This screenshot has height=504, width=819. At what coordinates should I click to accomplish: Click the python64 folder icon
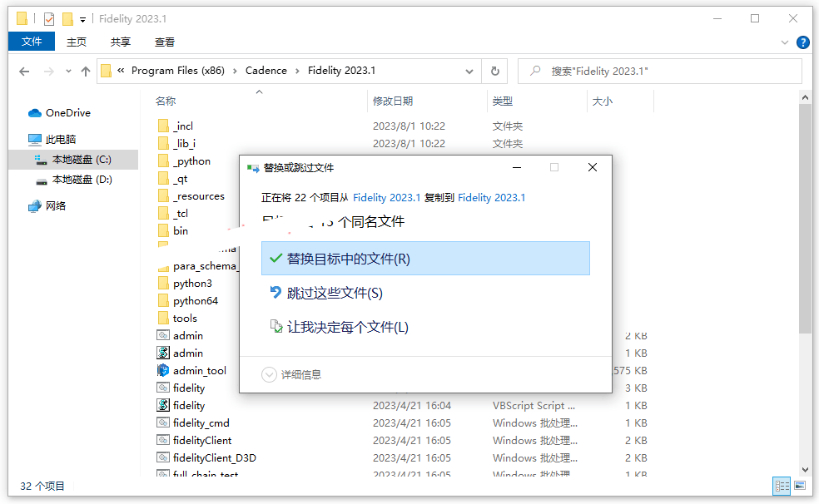click(163, 301)
